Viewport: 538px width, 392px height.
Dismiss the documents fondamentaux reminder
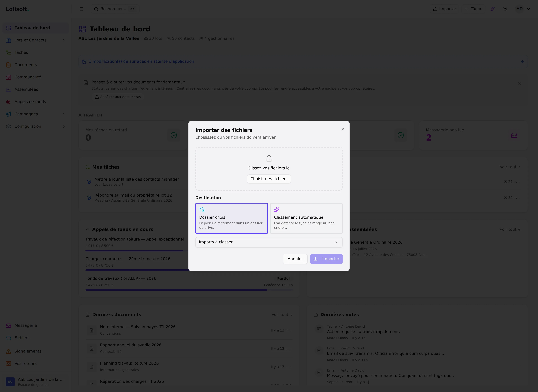tap(519, 84)
